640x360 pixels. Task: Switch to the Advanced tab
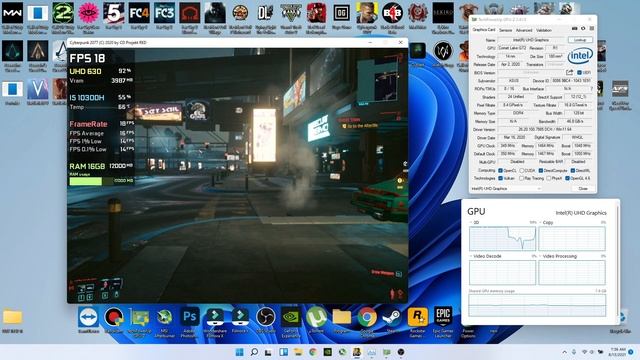524,30
